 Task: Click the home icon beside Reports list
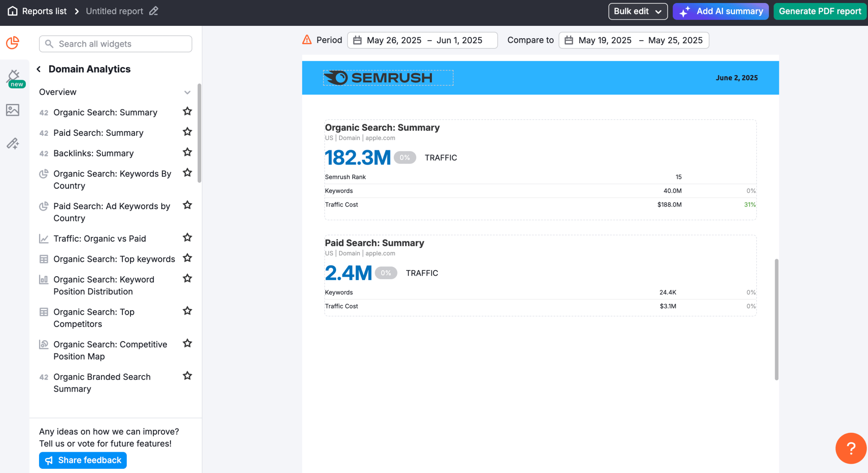click(12, 11)
